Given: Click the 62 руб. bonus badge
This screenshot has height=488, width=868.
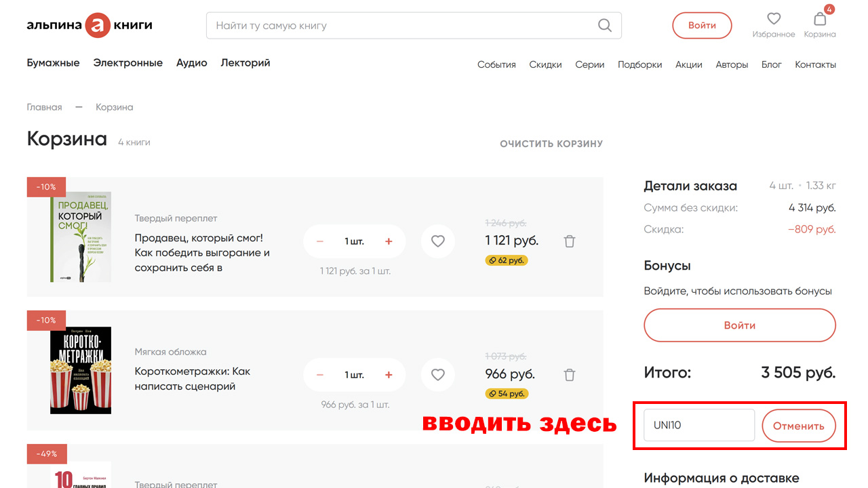Looking at the screenshot, I should coord(507,260).
